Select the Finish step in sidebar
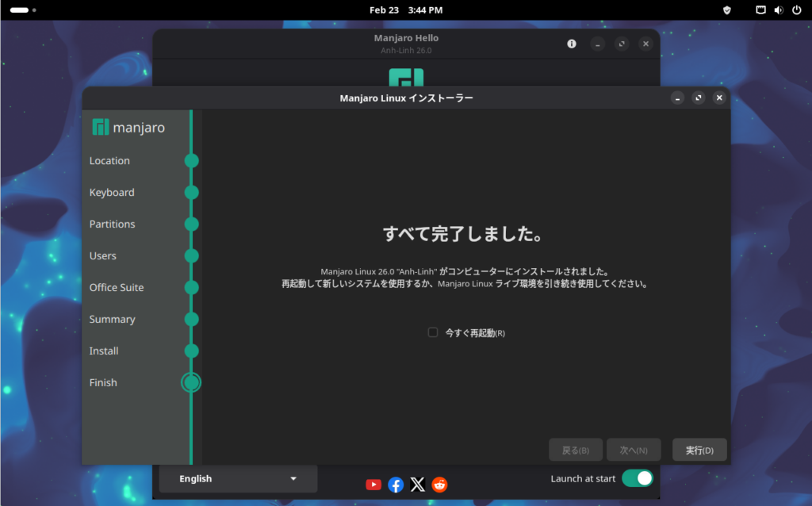 pos(104,382)
